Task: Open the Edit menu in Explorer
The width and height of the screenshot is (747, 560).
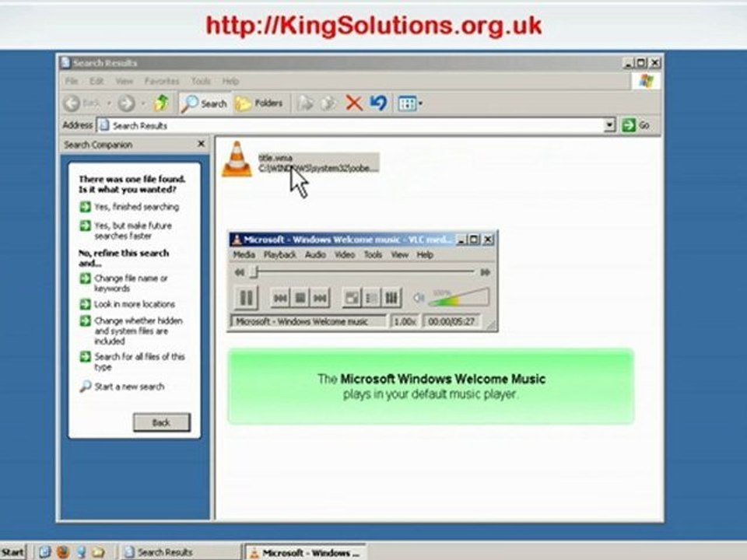Action: [x=96, y=82]
